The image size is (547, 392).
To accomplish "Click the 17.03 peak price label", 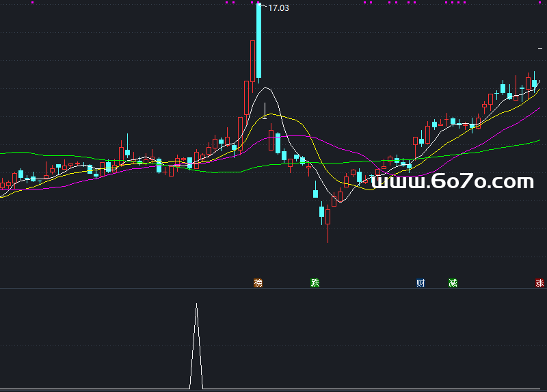I will click(x=278, y=8).
